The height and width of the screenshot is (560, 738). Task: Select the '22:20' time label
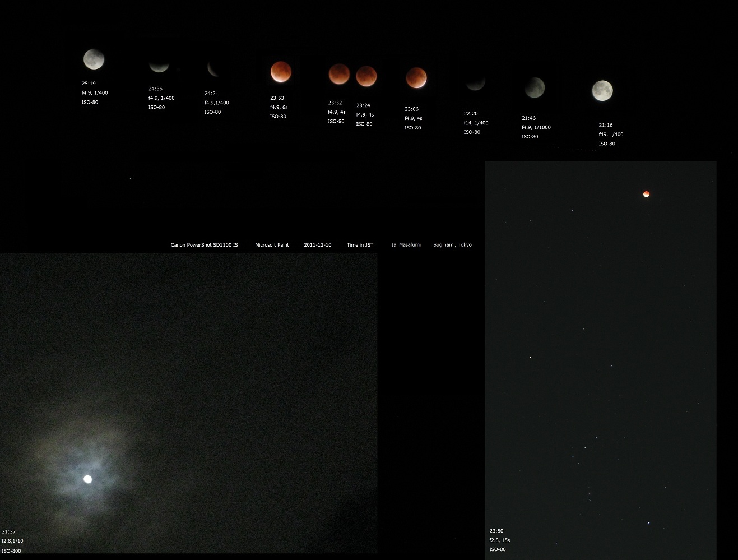coord(471,114)
